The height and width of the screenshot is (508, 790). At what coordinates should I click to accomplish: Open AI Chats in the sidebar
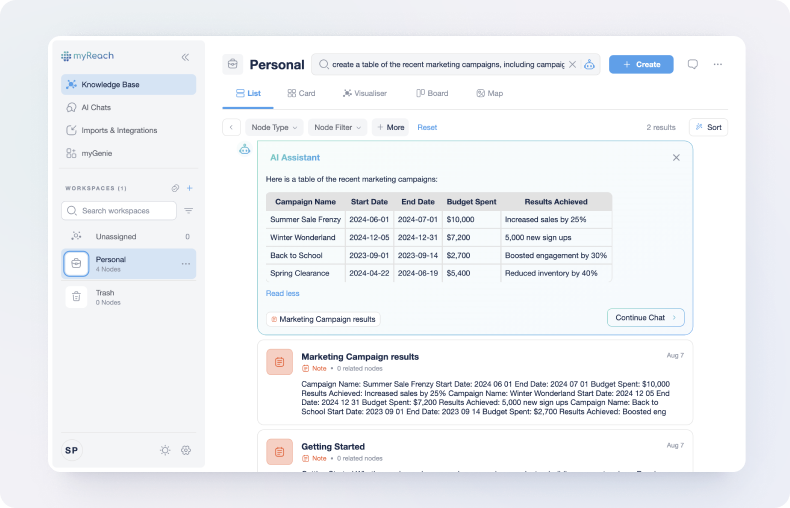95,107
